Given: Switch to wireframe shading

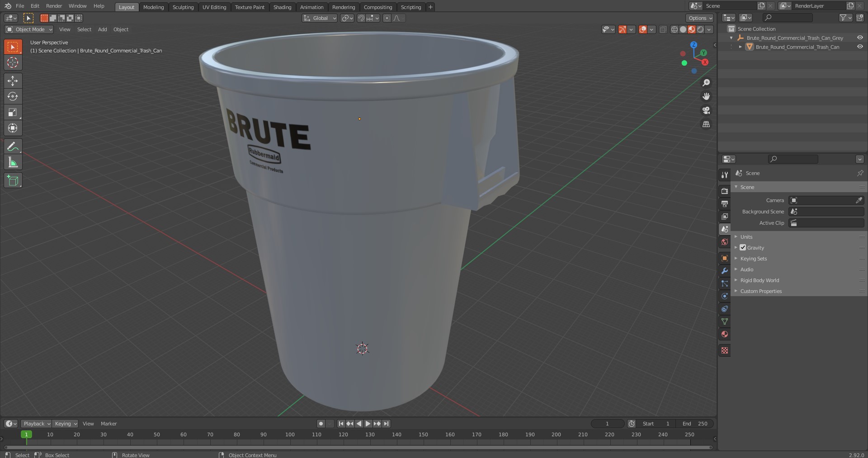Looking at the screenshot, I should [x=675, y=29].
